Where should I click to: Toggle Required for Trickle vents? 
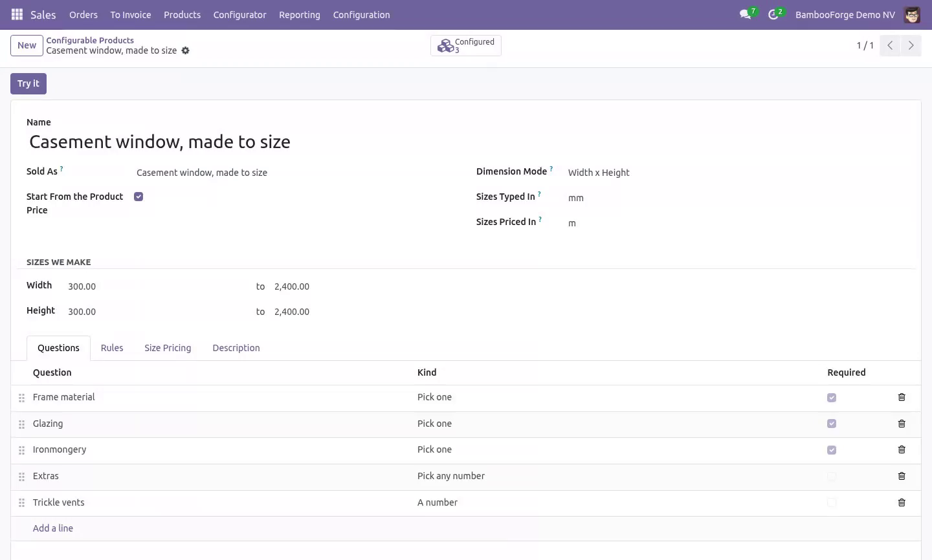(x=832, y=502)
